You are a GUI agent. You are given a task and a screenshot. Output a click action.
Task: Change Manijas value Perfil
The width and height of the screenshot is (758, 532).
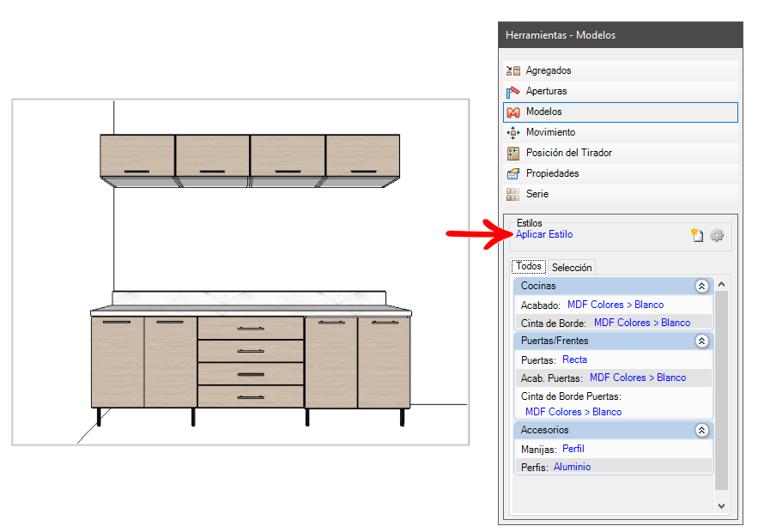(x=573, y=450)
